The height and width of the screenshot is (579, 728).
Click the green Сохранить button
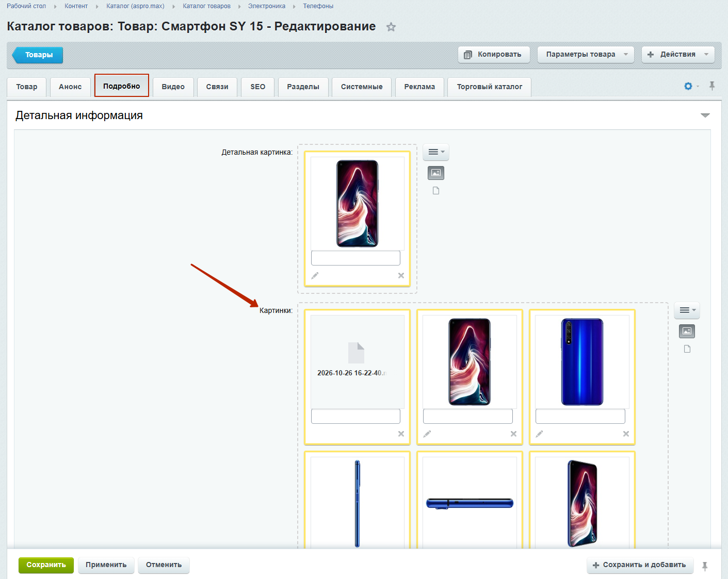(x=46, y=565)
